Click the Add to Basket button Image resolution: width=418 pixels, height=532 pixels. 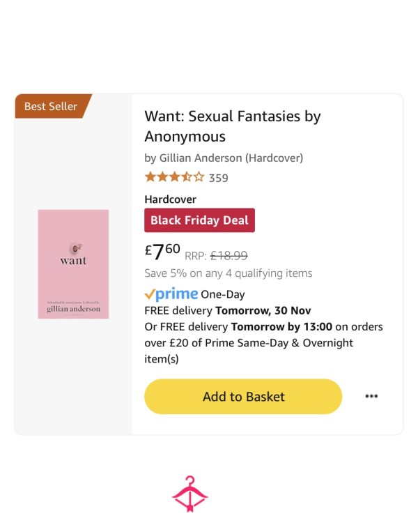(x=243, y=396)
